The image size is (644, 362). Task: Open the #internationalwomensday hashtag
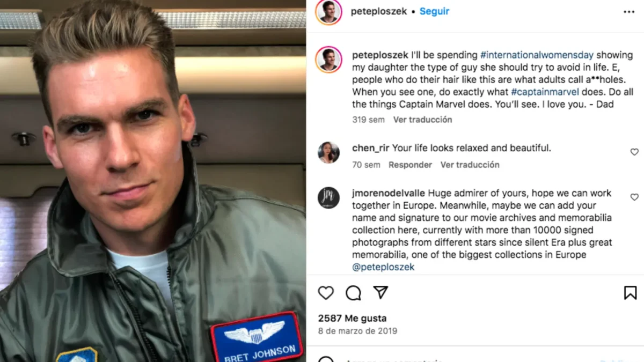coord(537,55)
